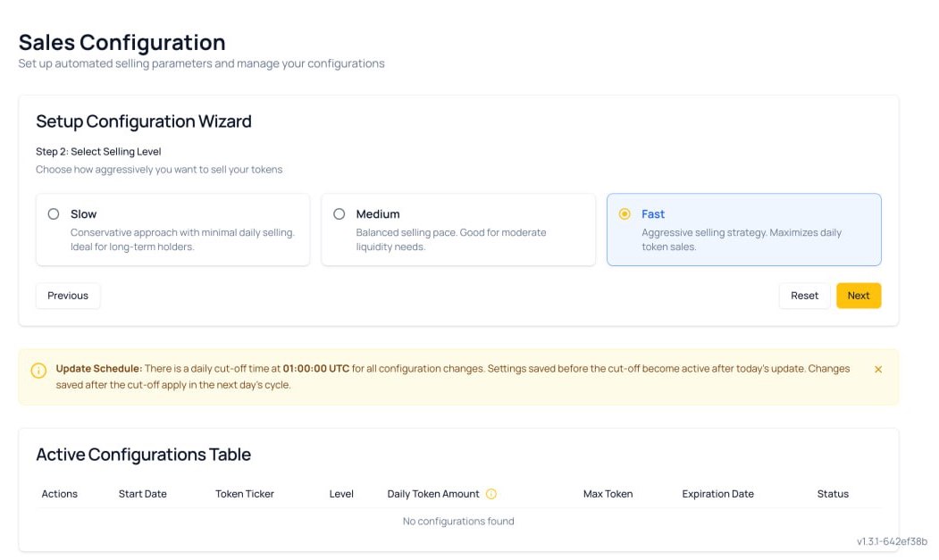Select the Status column header
939x560 pixels.
832,494
